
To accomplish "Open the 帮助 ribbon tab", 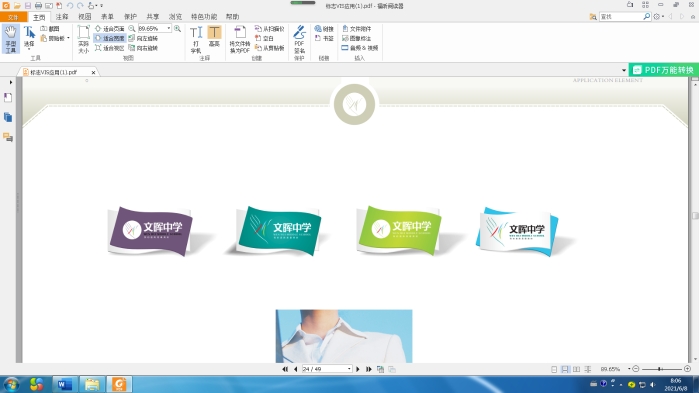I will coord(232,16).
